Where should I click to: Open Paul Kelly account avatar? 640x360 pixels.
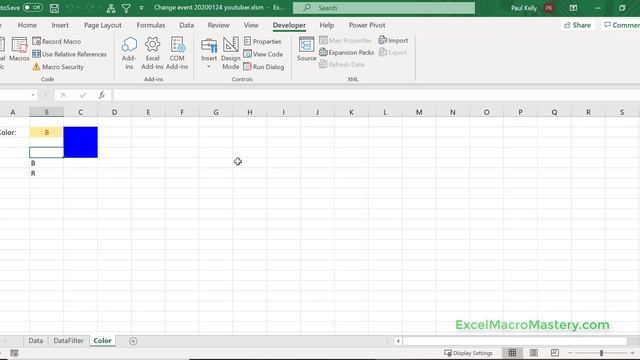[549, 8]
